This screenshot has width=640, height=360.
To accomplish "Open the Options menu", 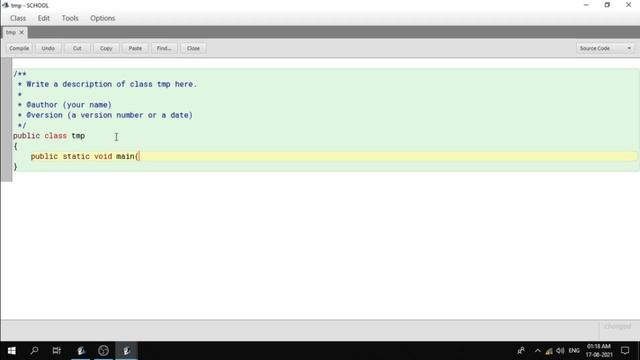I will point(102,18).
